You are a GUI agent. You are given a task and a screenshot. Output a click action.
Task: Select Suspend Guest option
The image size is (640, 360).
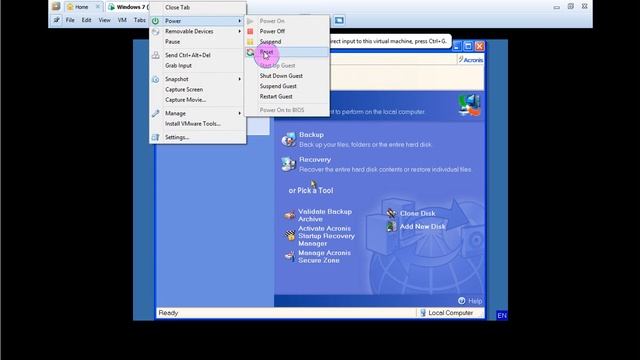pyautogui.click(x=278, y=86)
